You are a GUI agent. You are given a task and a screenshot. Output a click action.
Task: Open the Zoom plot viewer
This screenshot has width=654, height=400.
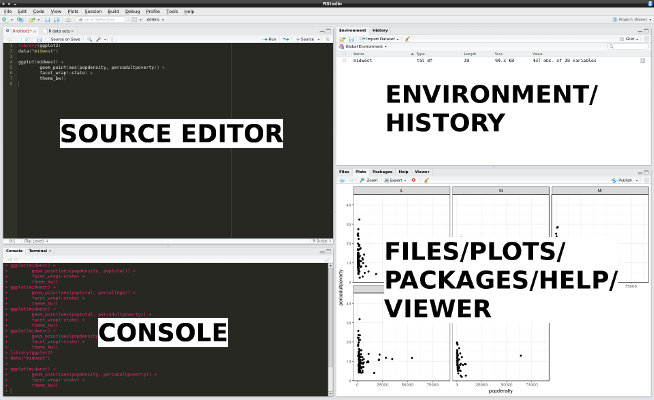pos(367,180)
